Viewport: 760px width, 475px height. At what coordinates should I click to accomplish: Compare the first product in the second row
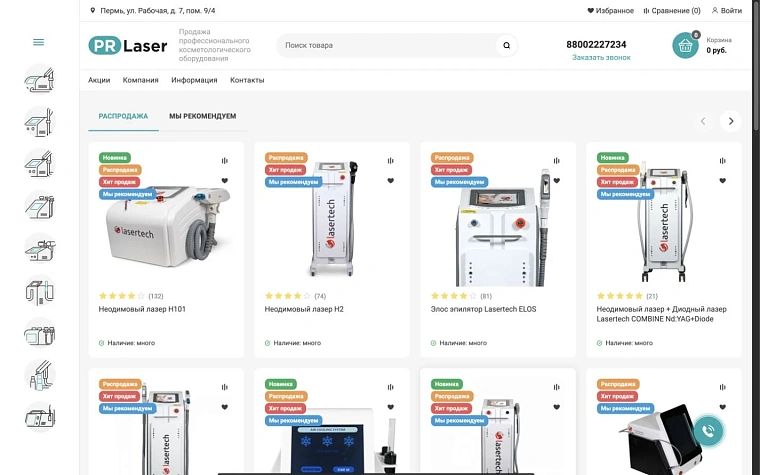pos(224,387)
